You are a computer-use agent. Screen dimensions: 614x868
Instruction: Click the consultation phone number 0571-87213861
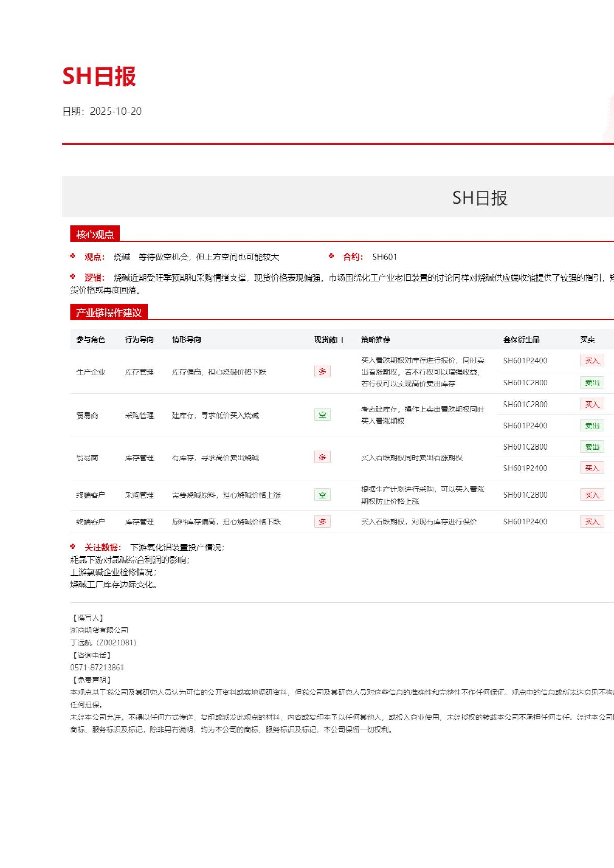pyautogui.click(x=97, y=668)
